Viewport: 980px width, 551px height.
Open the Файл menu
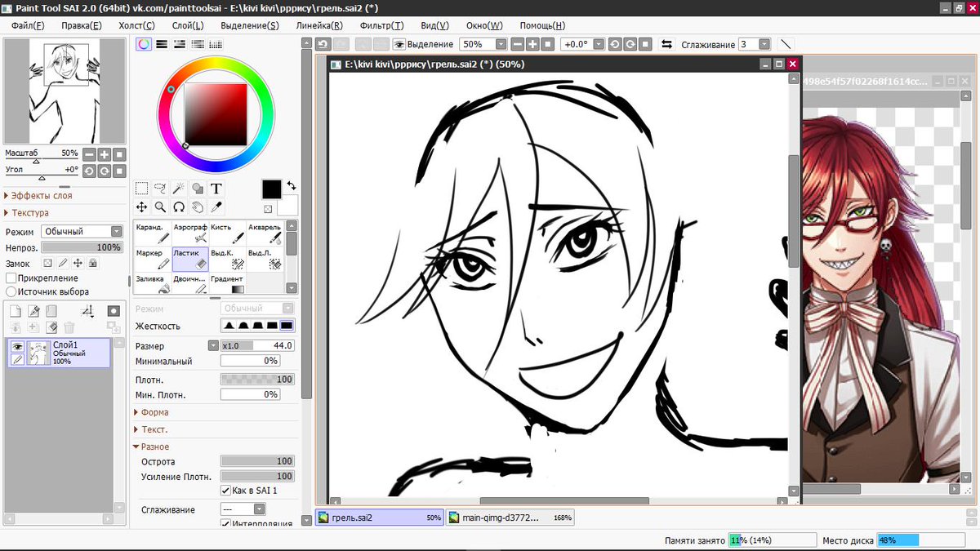point(29,25)
